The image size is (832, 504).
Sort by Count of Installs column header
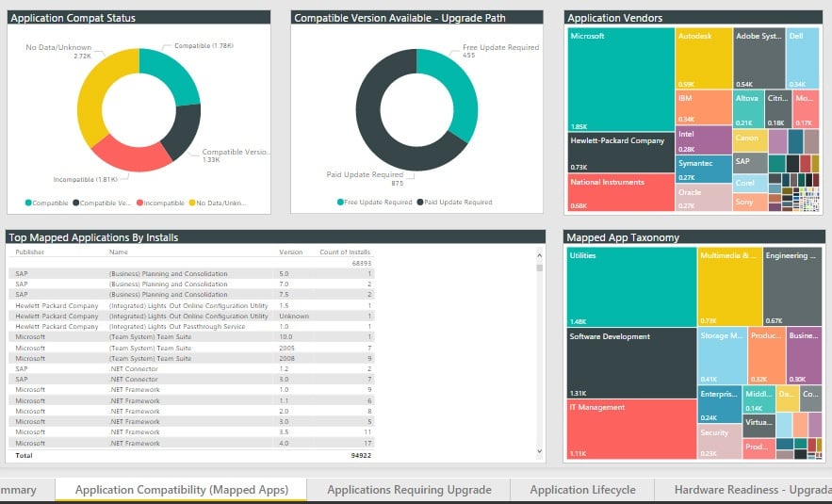(345, 252)
